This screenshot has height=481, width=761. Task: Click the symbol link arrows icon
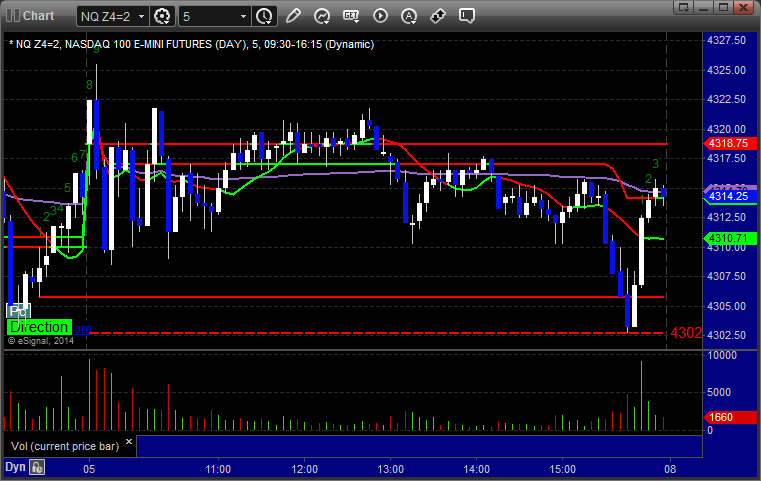click(x=438, y=16)
